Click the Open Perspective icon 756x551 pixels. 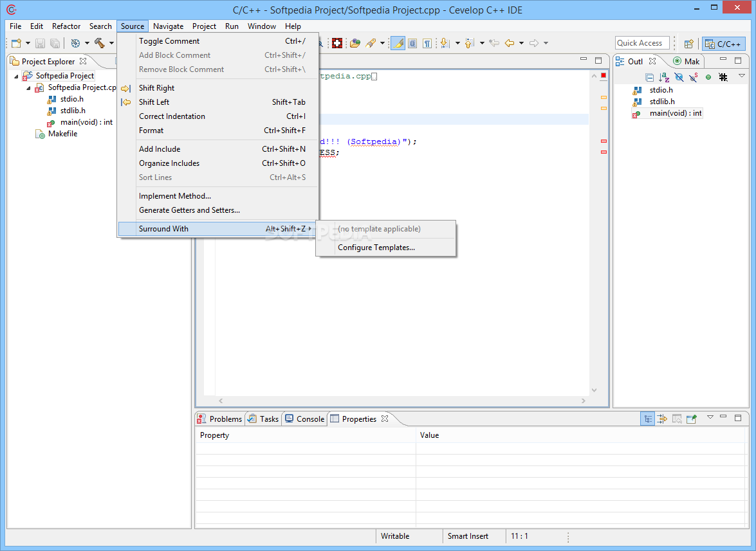[x=689, y=44]
